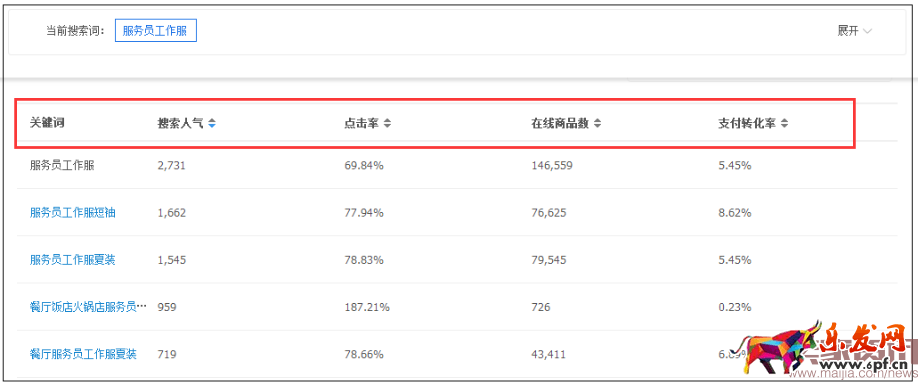Open keyword 餐厅饭店火锅店服务员 link
The width and height of the screenshot is (918, 385).
pos(88,307)
